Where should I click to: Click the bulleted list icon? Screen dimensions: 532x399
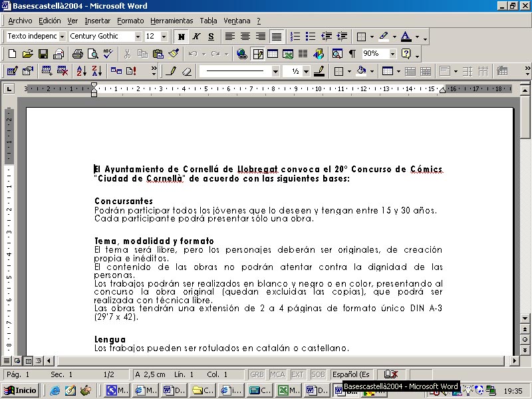coord(311,36)
